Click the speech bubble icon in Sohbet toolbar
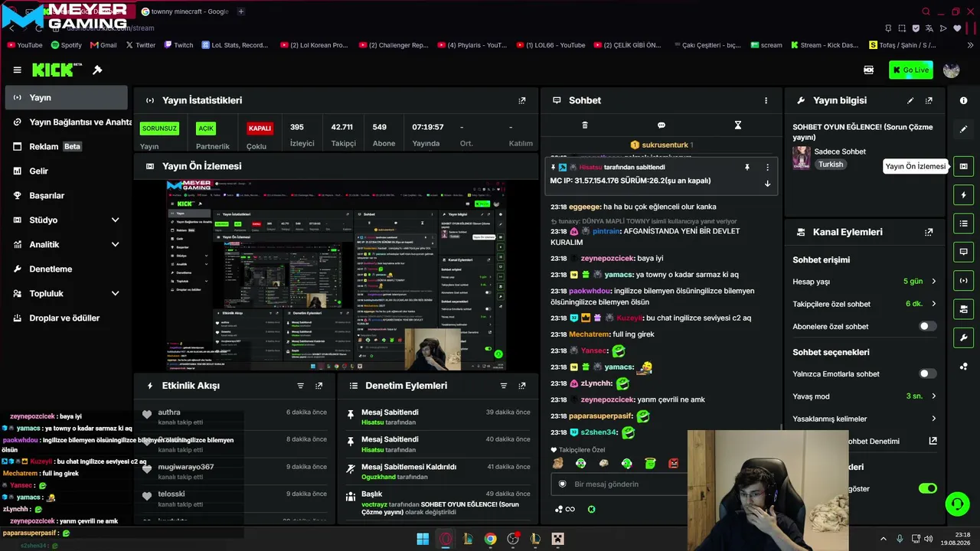 [x=661, y=125]
